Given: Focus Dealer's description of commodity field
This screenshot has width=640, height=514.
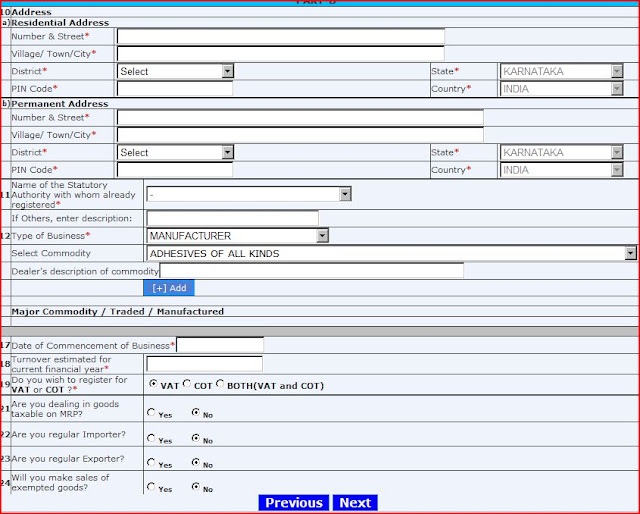Looking at the screenshot, I should (312, 271).
